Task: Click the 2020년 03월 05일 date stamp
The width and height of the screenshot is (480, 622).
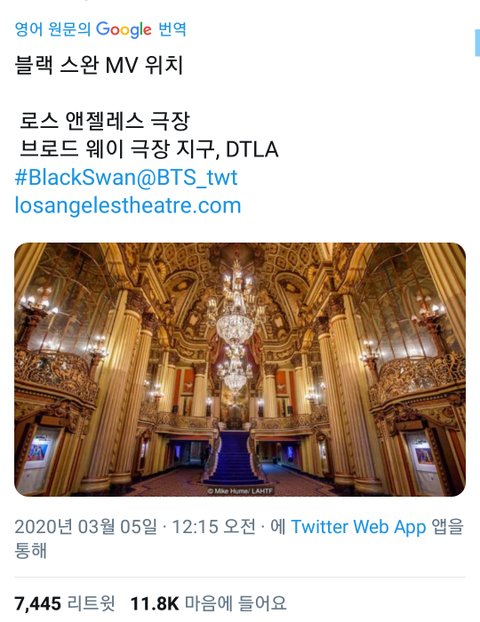Action: click(86, 527)
